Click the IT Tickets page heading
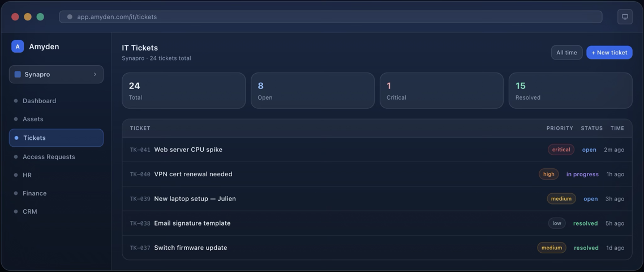Viewport: 644px width, 272px height. coord(140,48)
